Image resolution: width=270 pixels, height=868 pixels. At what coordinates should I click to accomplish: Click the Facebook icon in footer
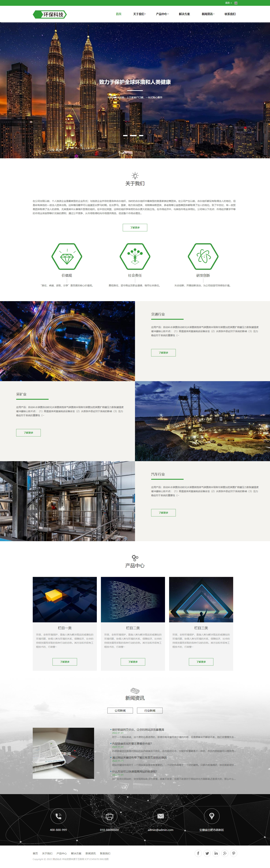point(198,853)
